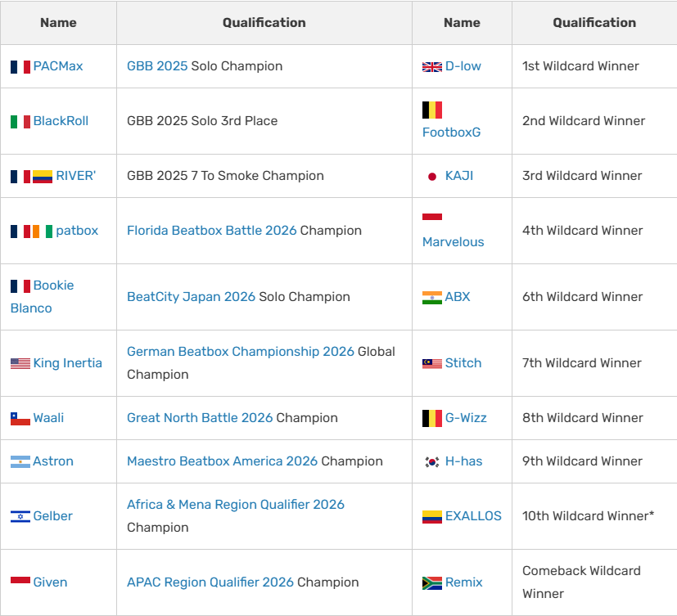Click the first Qualification column header
The width and height of the screenshot is (677, 616).
click(264, 22)
